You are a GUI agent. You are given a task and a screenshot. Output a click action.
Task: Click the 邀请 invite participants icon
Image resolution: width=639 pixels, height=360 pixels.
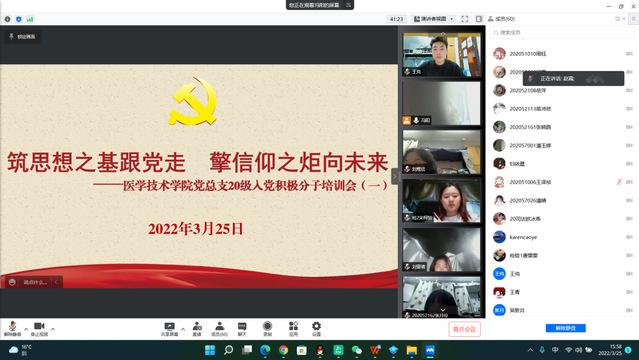[x=197, y=329]
